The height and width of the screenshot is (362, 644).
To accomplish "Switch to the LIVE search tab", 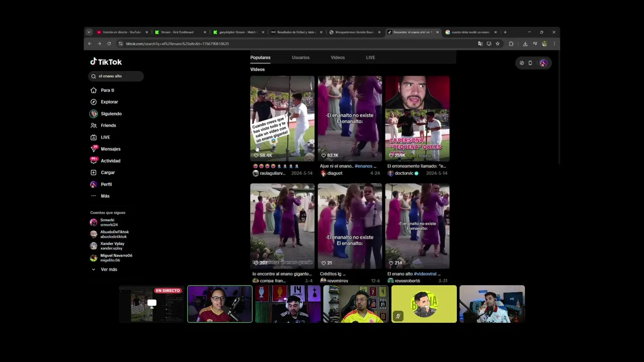I will click(x=370, y=57).
